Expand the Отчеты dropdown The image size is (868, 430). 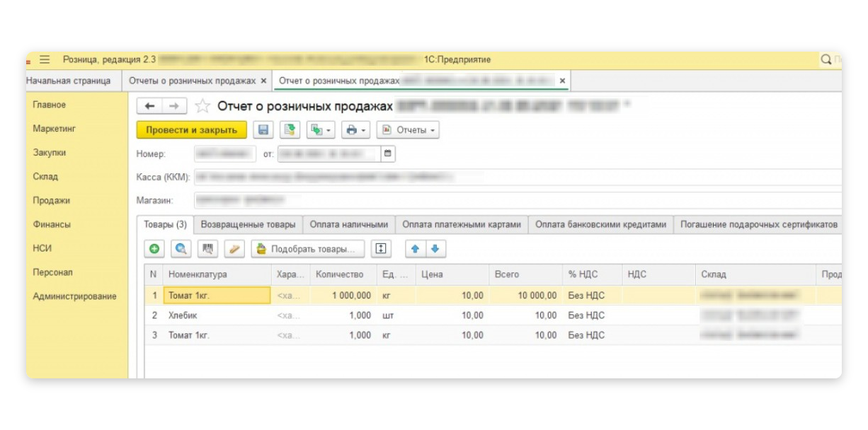408,130
